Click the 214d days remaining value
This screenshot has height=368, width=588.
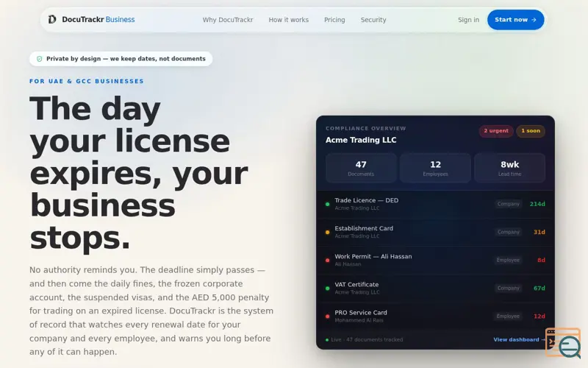point(537,205)
